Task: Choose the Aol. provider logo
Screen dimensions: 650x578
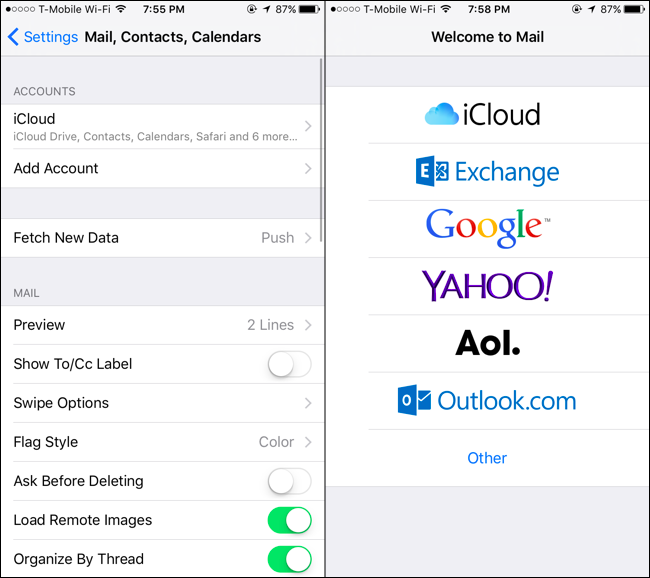Action: [x=488, y=343]
